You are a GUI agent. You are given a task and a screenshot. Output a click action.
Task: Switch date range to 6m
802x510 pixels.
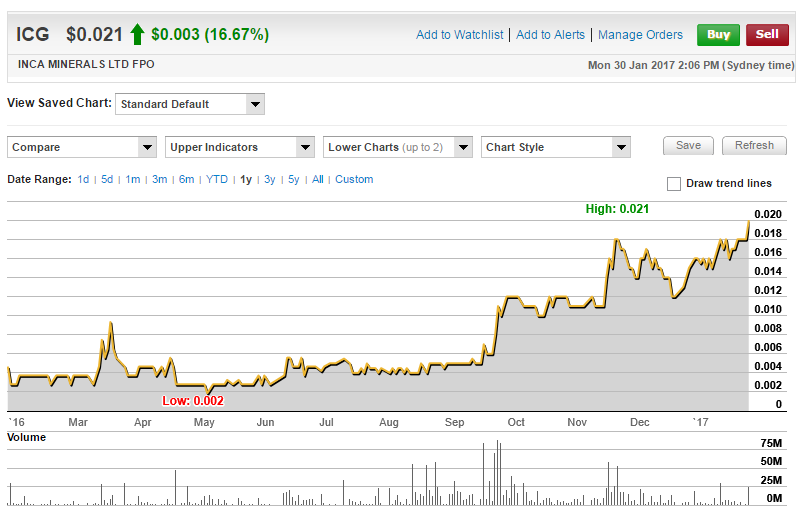[x=186, y=180]
